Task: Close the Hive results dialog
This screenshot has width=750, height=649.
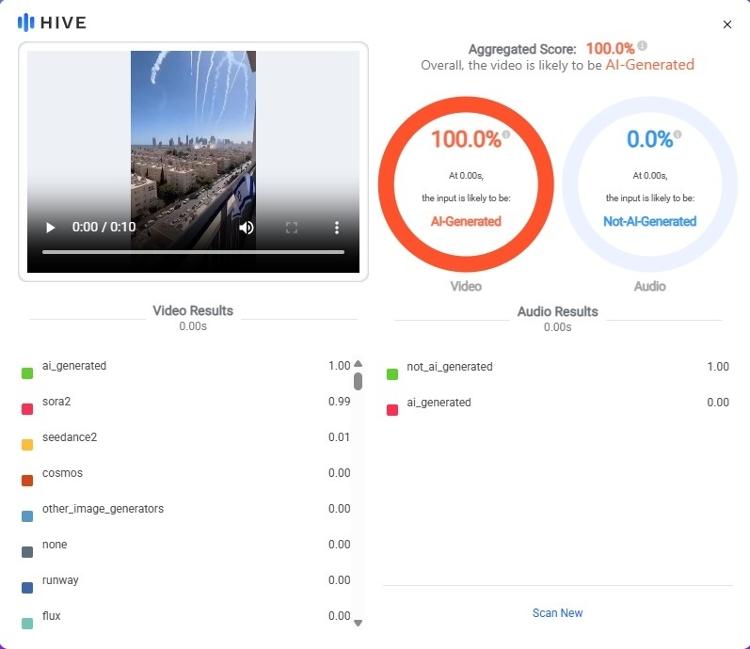Action: pyautogui.click(x=727, y=24)
